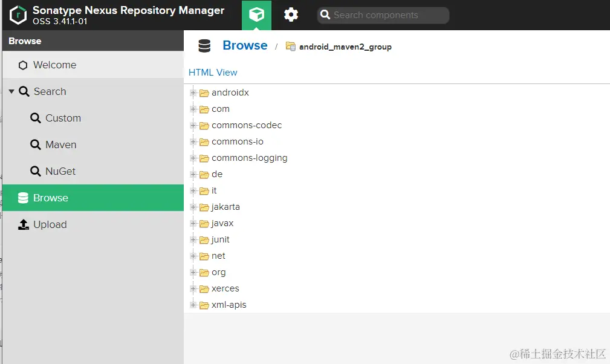610x364 pixels.
Task: Expand the commons-logging folder node
Action: point(193,158)
